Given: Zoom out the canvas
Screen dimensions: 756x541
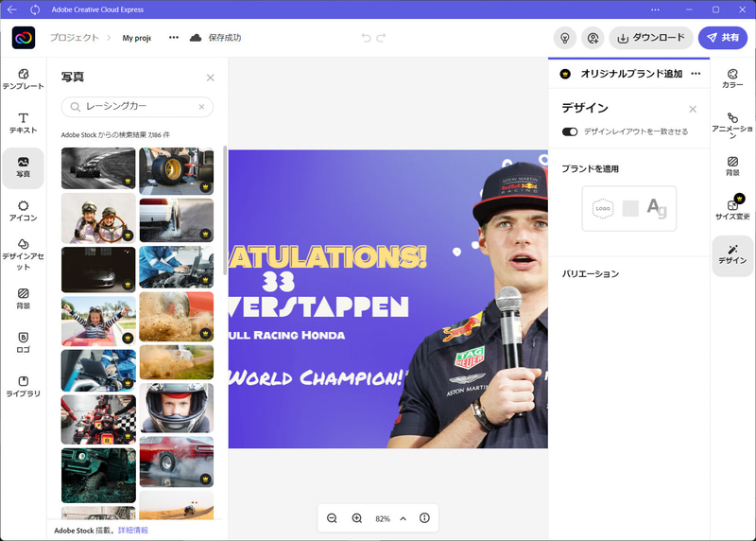Looking at the screenshot, I should pos(332,518).
